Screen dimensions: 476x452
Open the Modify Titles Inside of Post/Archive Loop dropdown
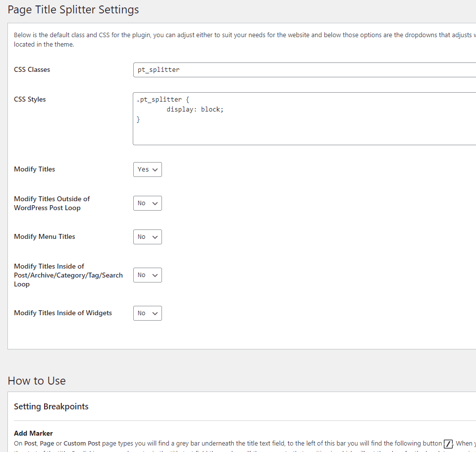147,275
